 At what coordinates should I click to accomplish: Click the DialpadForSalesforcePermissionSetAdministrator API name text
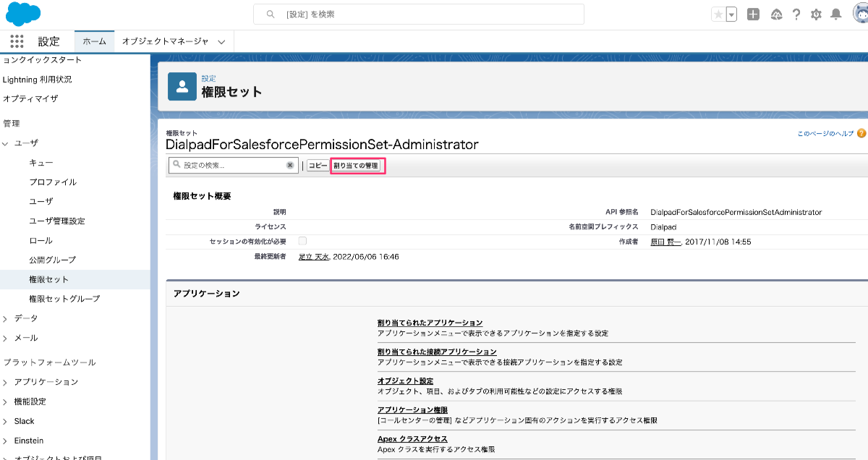pos(736,212)
